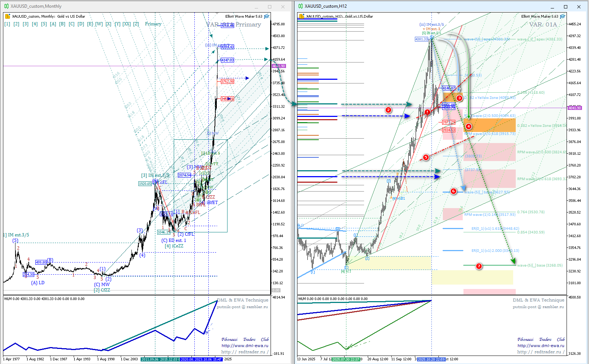Click the graduation cap icon in H12 chart
The height and width of the screenshot is (364, 589).
(x=562, y=17)
